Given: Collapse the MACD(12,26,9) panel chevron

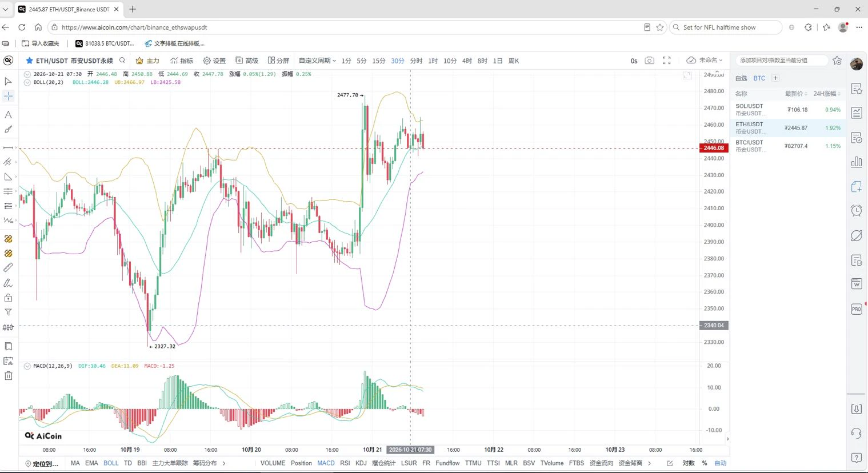Looking at the screenshot, I should (x=27, y=366).
